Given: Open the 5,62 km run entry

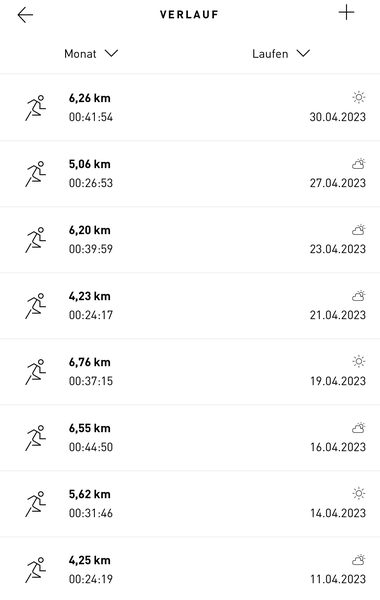Looking at the screenshot, I should coord(190,504).
